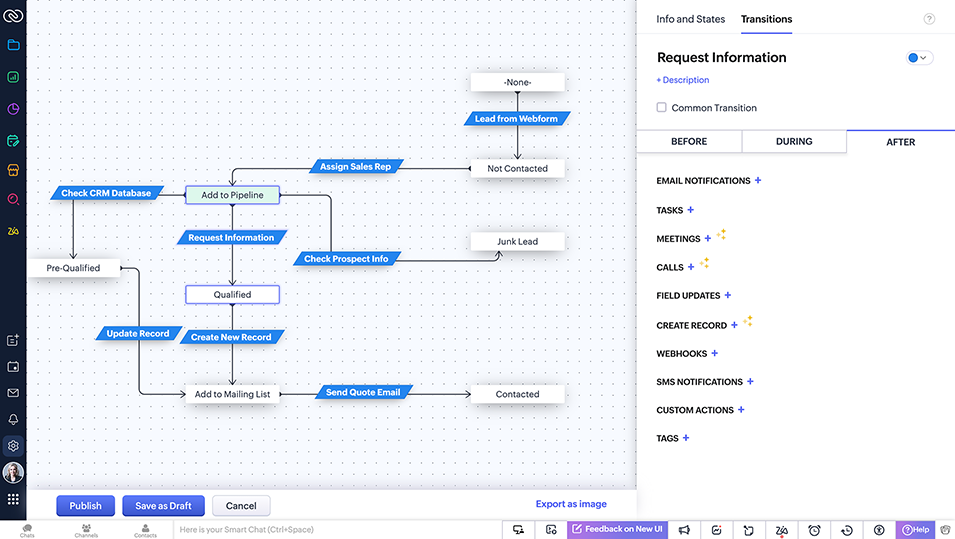This screenshot has width=955, height=539.
Task: Open the apps grid launcher icon
Action: coord(13,499)
